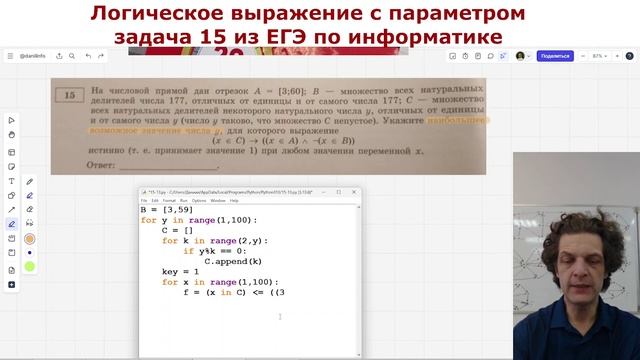Toggle the collaborators cursor icon
This screenshot has height=360, width=640.
coord(503,56)
